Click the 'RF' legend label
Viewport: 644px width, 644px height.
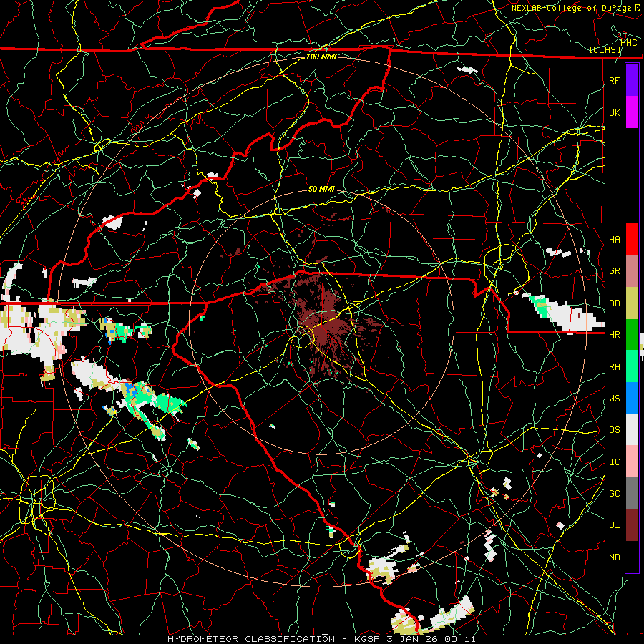(614, 80)
